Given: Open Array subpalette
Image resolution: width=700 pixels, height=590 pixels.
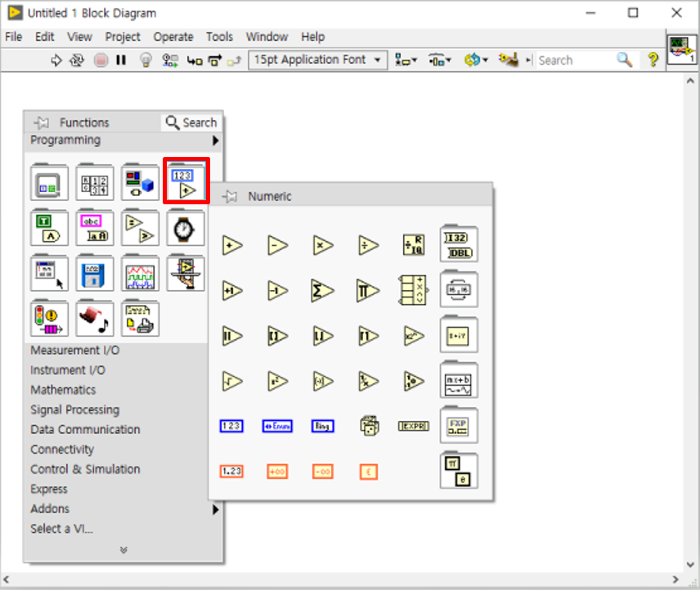Looking at the screenshot, I should (x=95, y=183).
